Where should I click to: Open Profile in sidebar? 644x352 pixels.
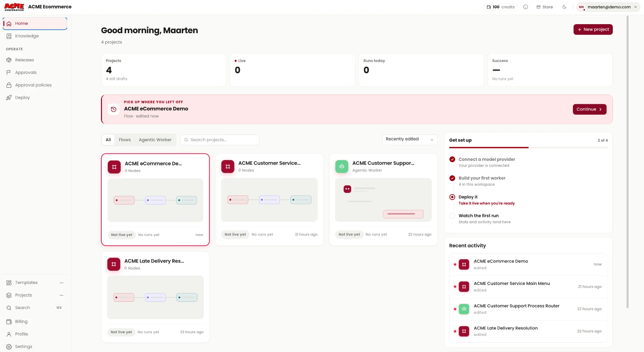click(35, 334)
